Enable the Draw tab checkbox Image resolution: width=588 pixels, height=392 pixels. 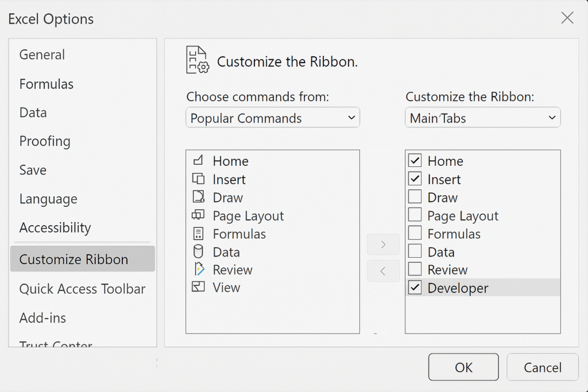pos(415,197)
